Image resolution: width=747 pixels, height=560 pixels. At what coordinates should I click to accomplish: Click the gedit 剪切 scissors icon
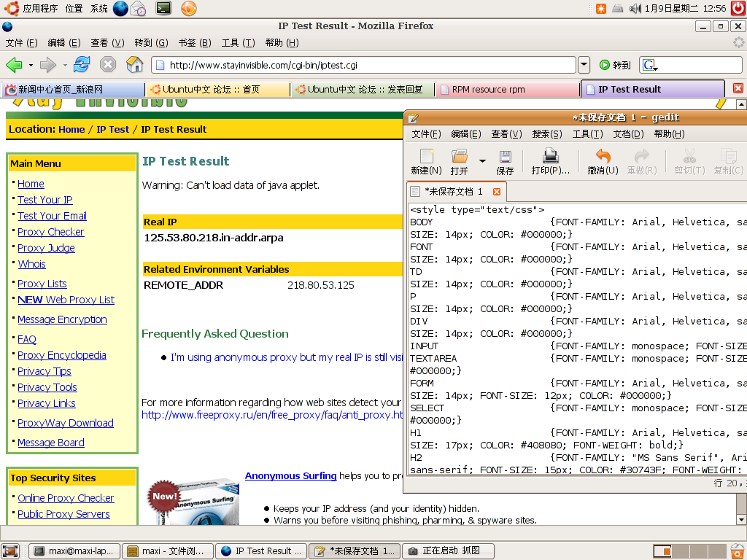689,161
